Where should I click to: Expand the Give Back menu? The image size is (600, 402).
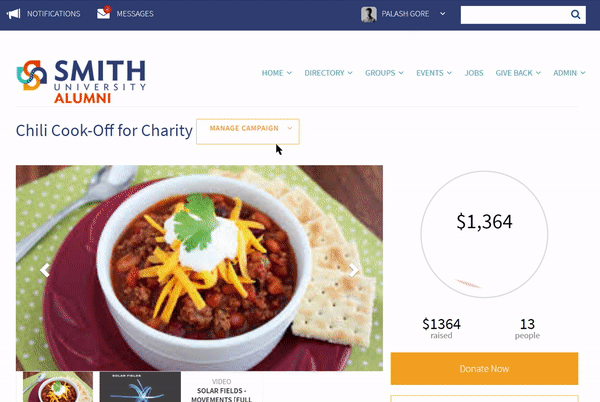(x=518, y=73)
